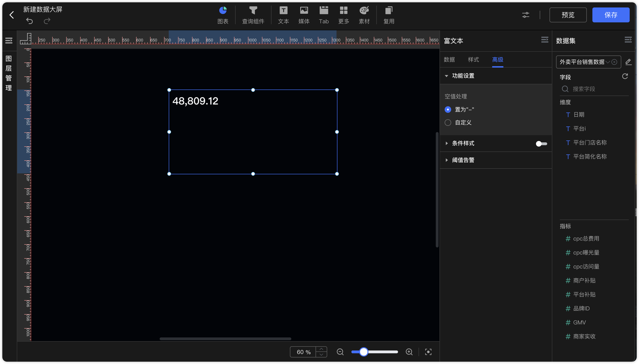The width and height of the screenshot is (639, 364).
Task: Click the 新建数据大屏 title
Action: pyautogui.click(x=43, y=9)
